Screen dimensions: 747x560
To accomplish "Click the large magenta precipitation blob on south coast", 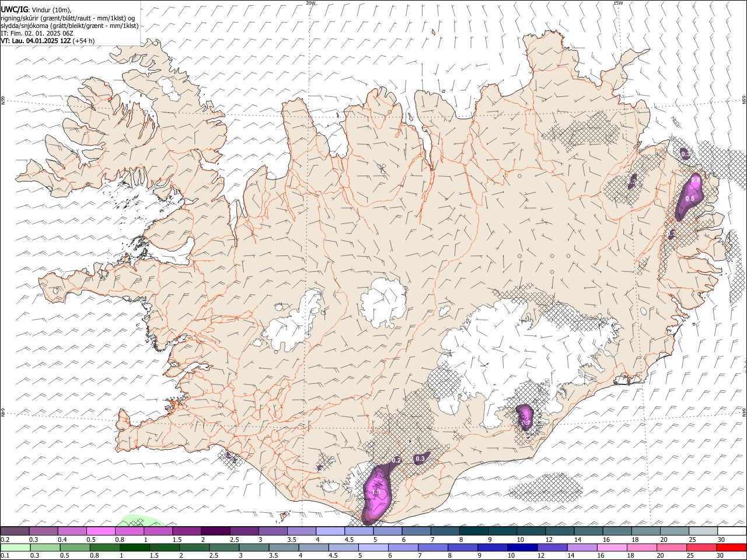I will coord(377,494).
